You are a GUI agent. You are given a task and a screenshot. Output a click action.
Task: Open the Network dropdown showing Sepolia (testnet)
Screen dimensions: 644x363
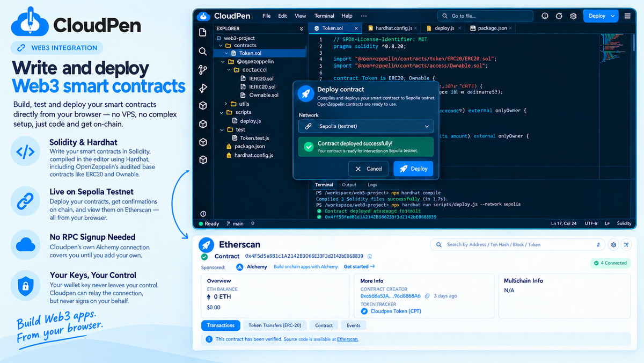click(x=366, y=126)
